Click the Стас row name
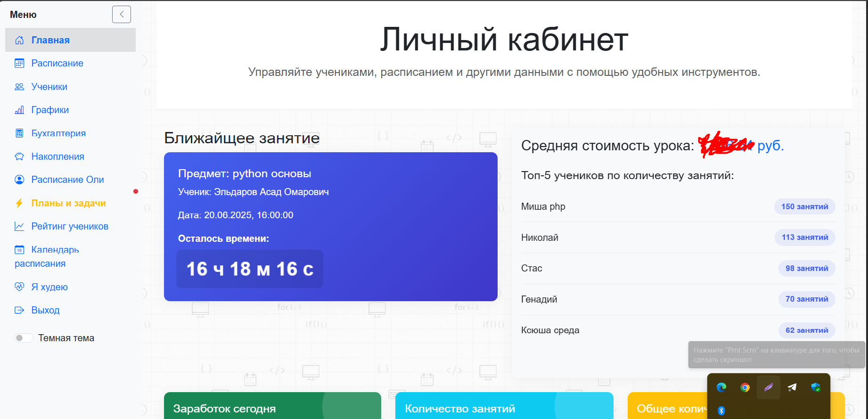This screenshot has height=419, width=868. pos(532,268)
